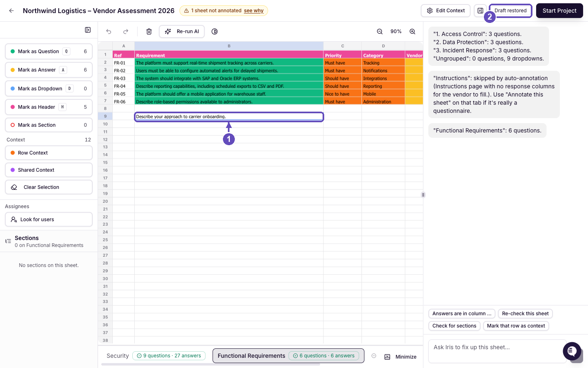Redo the last undone action
The image size is (588, 368).
pos(126,31)
